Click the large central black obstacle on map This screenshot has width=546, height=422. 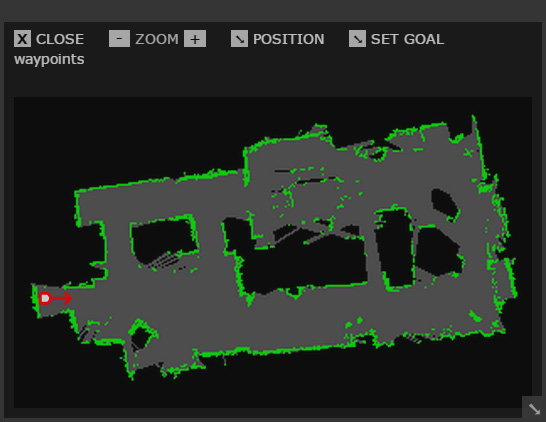tap(303, 263)
